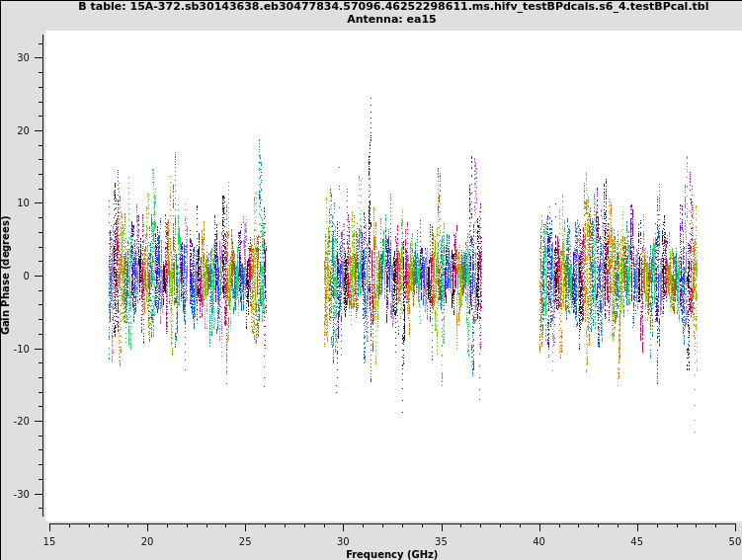Select the x-axis tick label 25
Image resolution: width=742 pixels, height=560 pixels.
(x=245, y=540)
